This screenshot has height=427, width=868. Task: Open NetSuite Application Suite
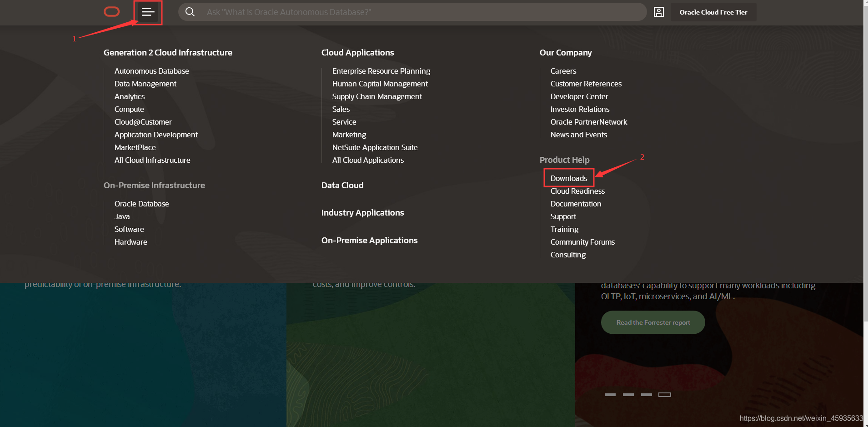[375, 147]
